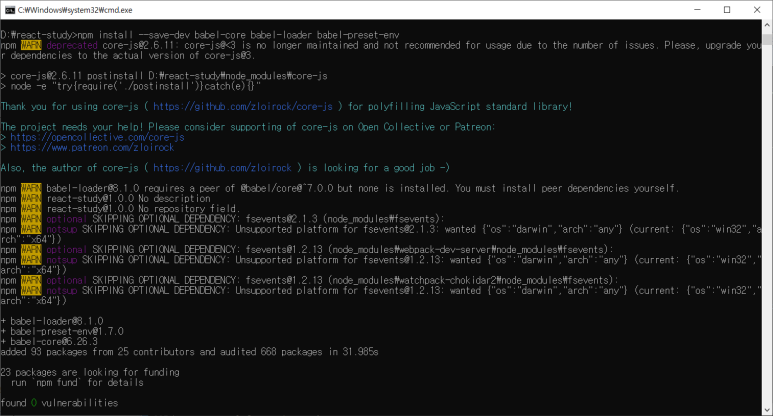Click the cmd.exe window title text
This screenshot has height=416, width=773.
coord(75,10)
